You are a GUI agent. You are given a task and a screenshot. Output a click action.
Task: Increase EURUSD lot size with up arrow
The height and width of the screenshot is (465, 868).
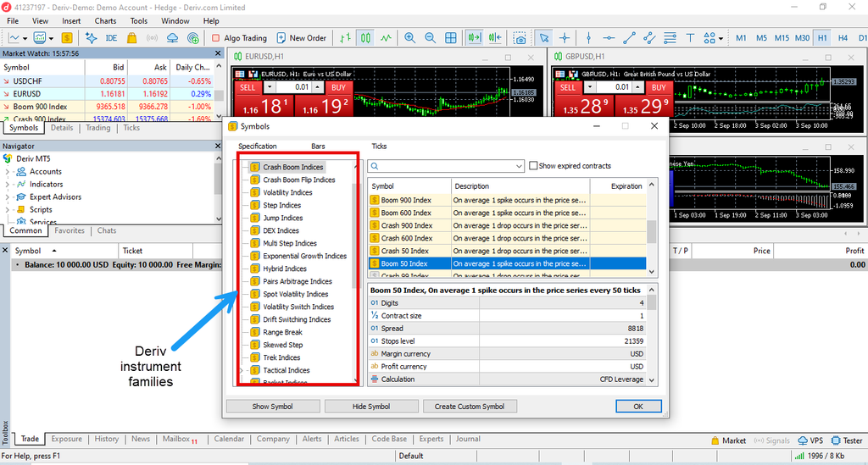(318, 87)
